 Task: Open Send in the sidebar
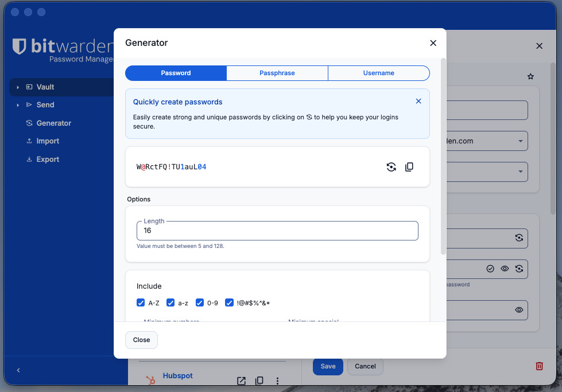(x=45, y=105)
